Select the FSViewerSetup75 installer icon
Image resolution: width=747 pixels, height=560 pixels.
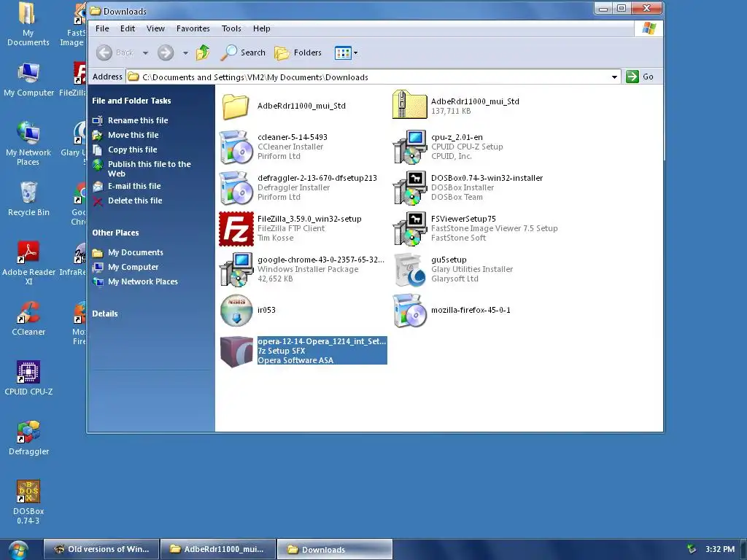coord(409,229)
